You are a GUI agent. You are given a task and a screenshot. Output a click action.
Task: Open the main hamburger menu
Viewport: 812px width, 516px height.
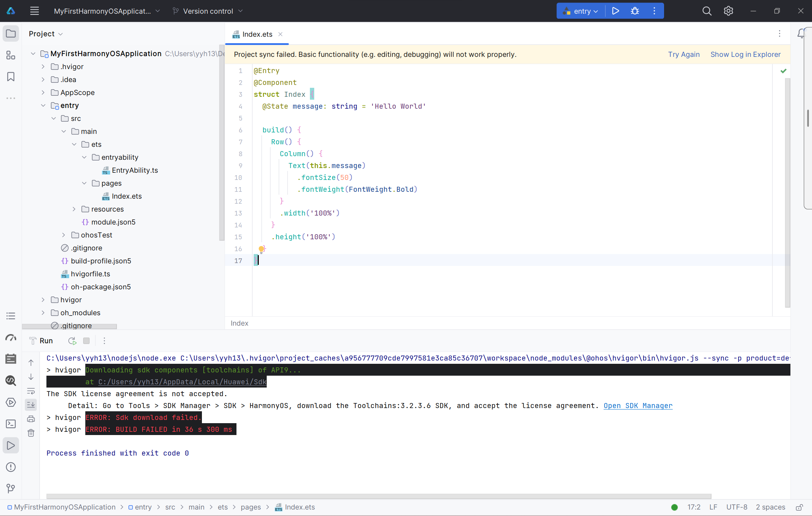35,11
